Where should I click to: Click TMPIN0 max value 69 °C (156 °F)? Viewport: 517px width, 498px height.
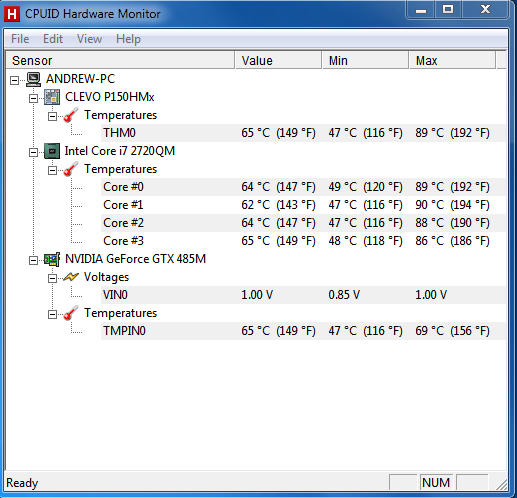[x=452, y=331]
